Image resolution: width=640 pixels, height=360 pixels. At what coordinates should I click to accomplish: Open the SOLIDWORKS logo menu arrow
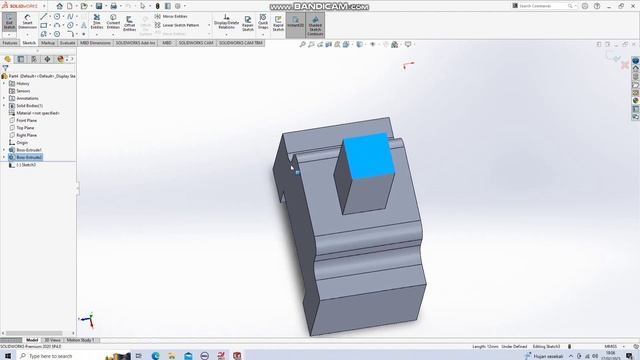click(x=44, y=6)
